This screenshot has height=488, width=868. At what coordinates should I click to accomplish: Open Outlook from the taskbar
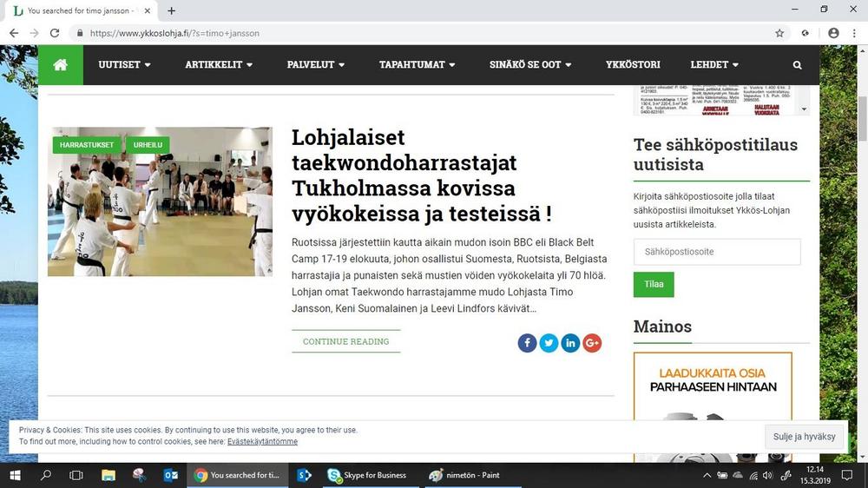[170, 475]
